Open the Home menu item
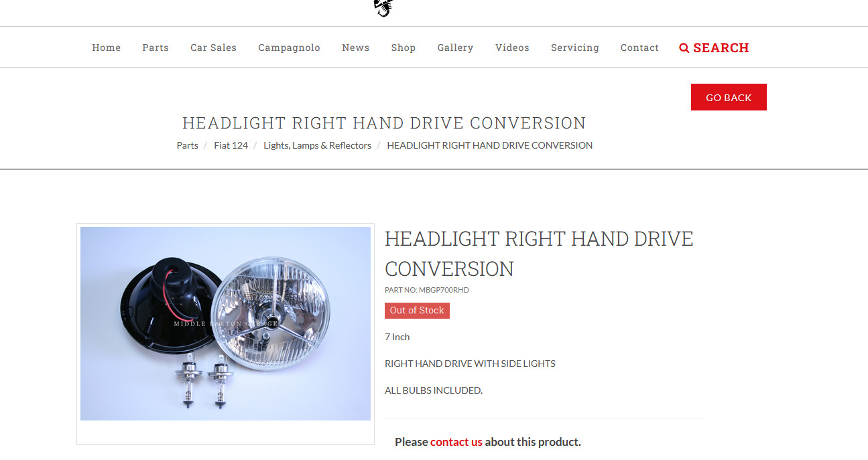This screenshot has width=868, height=460. pyautogui.click(x=107, y=48)
